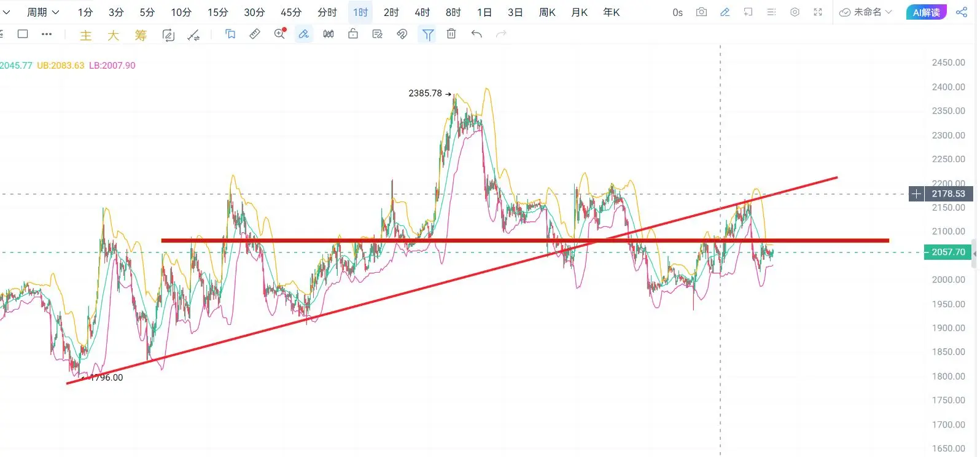Show the 周K weekly candles
980x457 pixels.
tap(547, 12)
